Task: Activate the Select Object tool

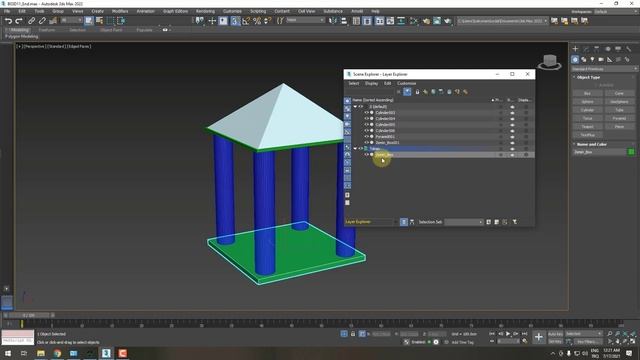Action: [x=89, y=21]
